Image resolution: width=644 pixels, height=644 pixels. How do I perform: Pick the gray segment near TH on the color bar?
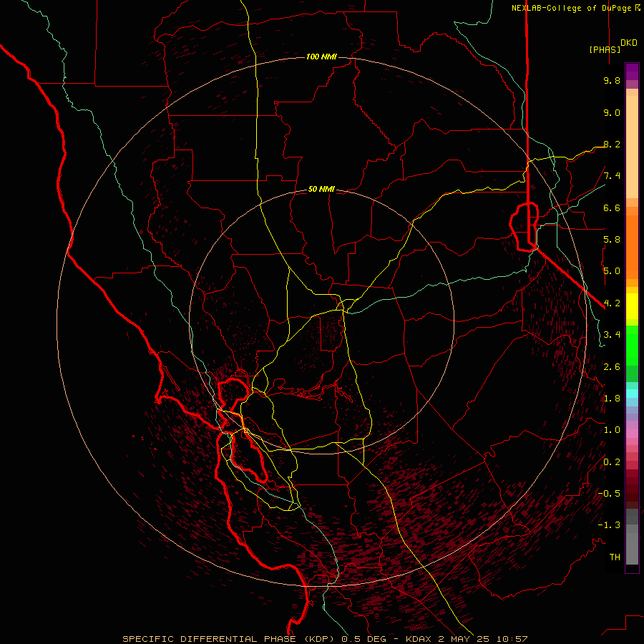(632, 548)
